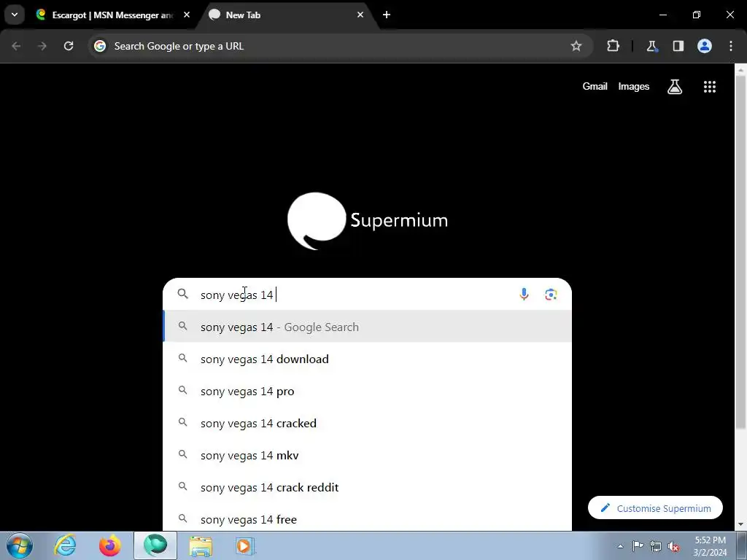Click the muted volume tray icon
The width and height of the screenshot is (747, 560).
(673, 546)
